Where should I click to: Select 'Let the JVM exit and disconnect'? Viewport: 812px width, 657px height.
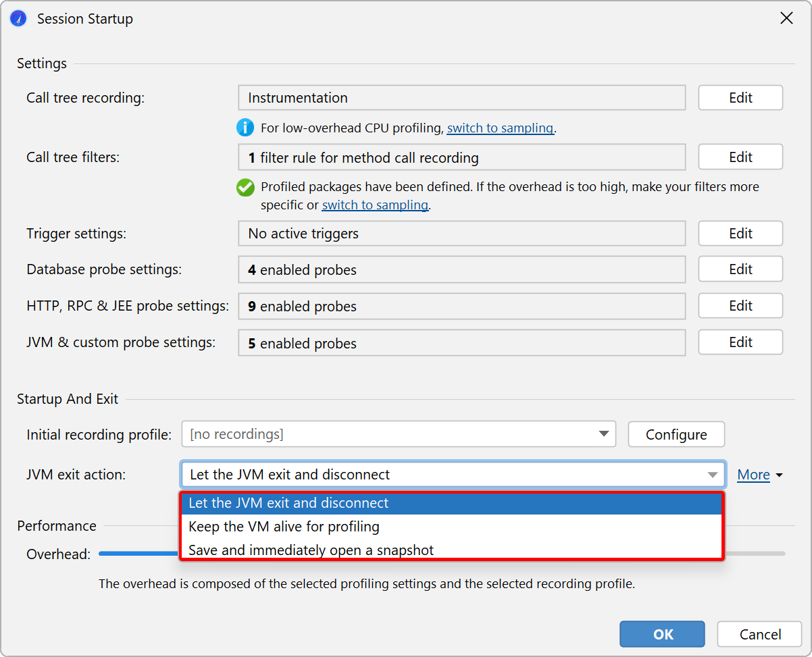[451, 503]
